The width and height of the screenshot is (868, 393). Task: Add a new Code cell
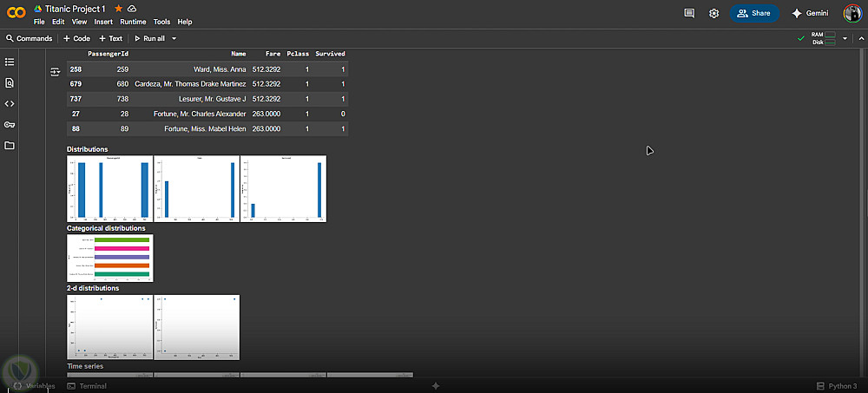[76, 38]
